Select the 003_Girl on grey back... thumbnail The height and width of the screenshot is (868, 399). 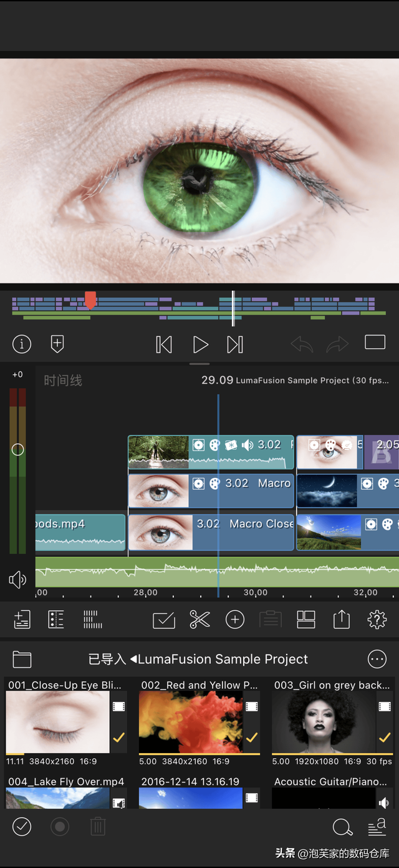324,722
